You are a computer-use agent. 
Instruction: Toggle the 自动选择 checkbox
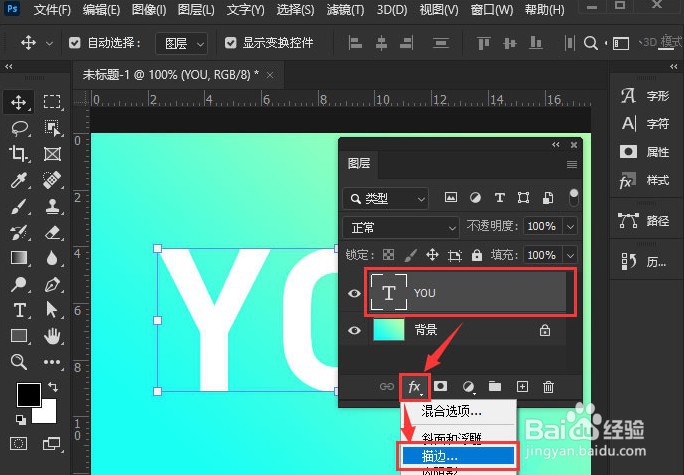click(x=75, y=43)
